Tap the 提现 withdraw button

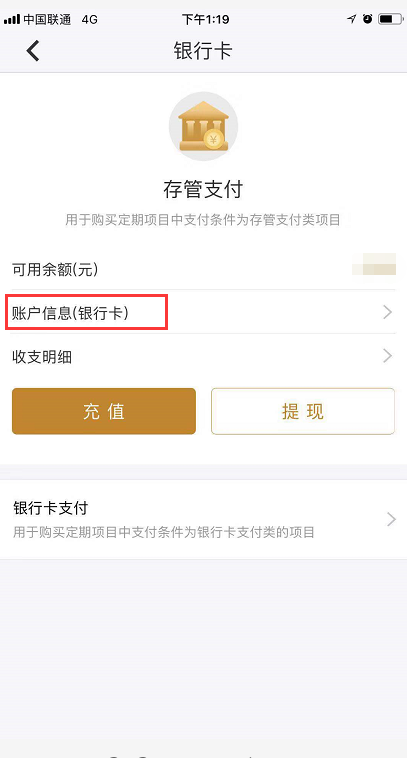pyautogui.click(x=303, y=411)
